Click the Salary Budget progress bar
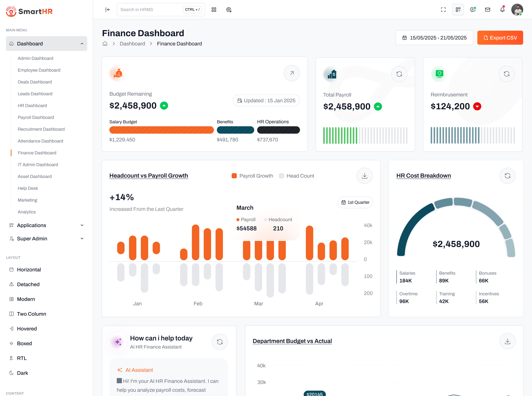Viewport: 532px width, 396px height. (x=161, y=130)
